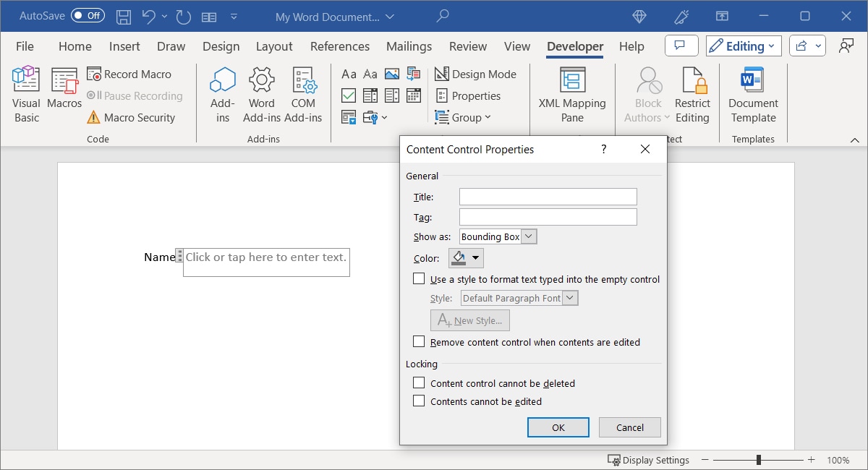This screenshot has height=470, width=868.
Task: Open the Color picker dropdown
Action: click(x=475, y=257)
